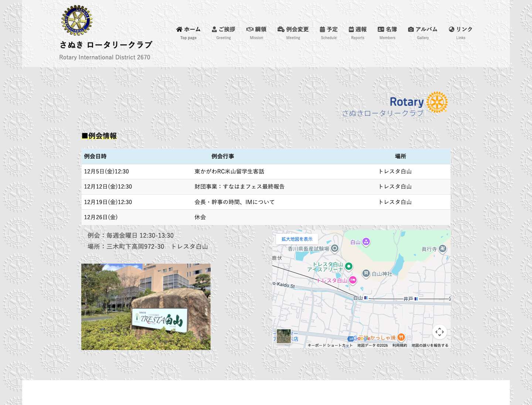
Task: Click the map pan control circle
Action: (440, 332)
